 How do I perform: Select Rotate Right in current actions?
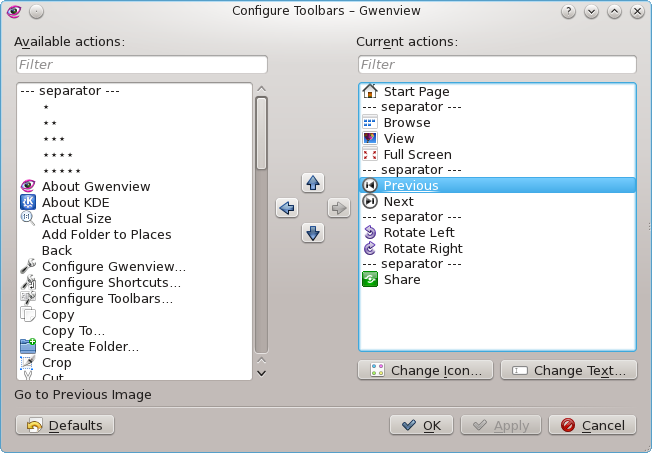point(422,248)
